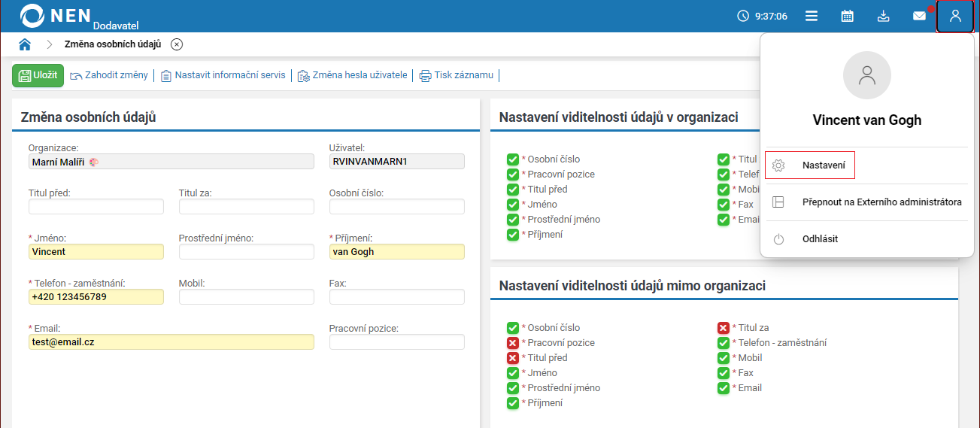Open the messages envelope icon
The height and width of the screenshot is (428, 980).
[x=919, y=16]
